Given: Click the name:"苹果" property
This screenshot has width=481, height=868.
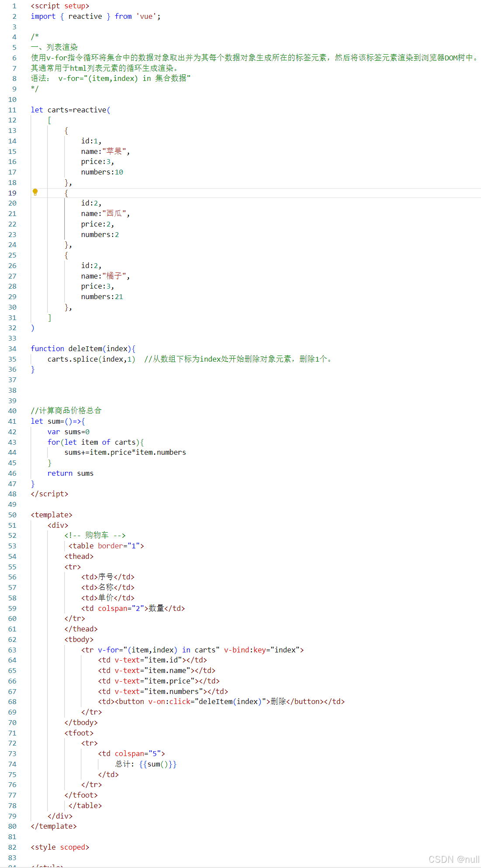Looking at the screenshot, I should pyautogui.click(x=105, y=151).
